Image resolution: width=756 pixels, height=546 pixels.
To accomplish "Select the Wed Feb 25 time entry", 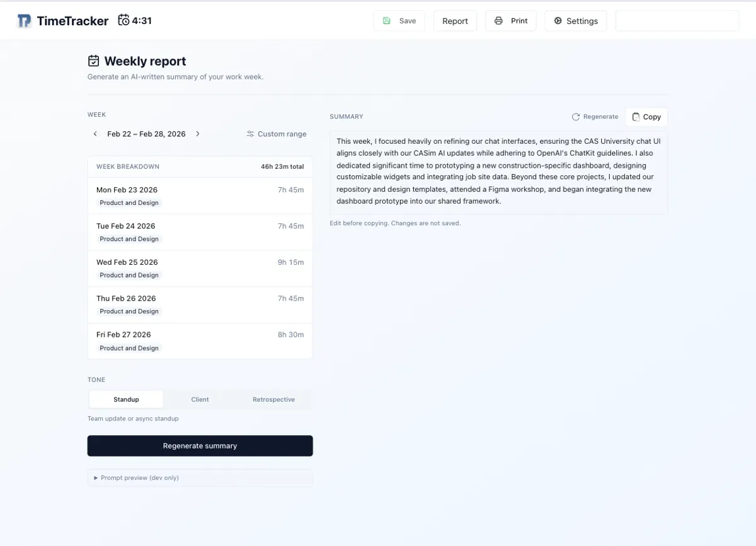I will pos(200,268).
